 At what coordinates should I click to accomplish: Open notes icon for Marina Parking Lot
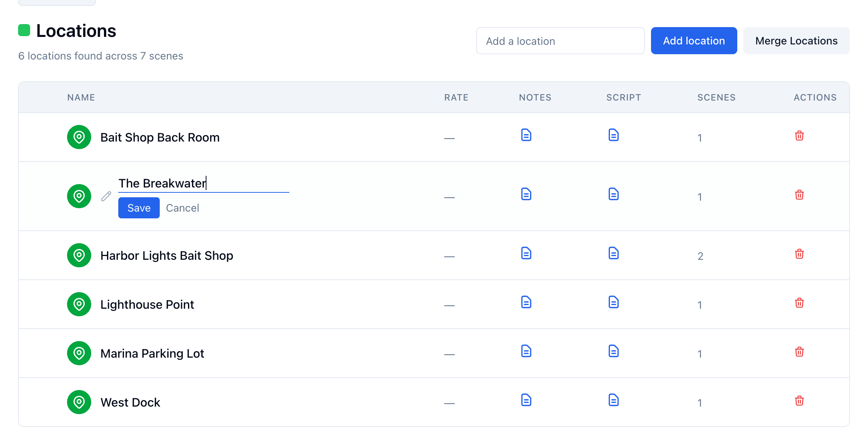pyautogui.click(x=526, y=351)
